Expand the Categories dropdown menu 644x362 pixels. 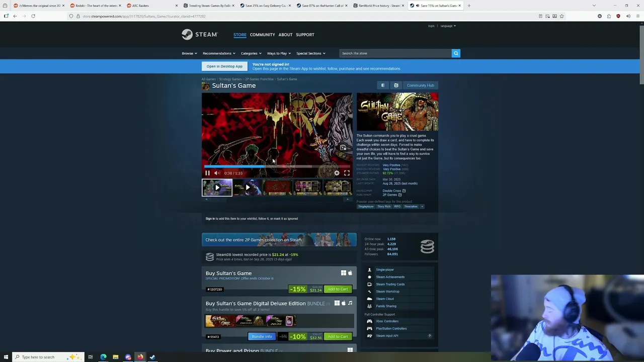[x=251, y=53]
